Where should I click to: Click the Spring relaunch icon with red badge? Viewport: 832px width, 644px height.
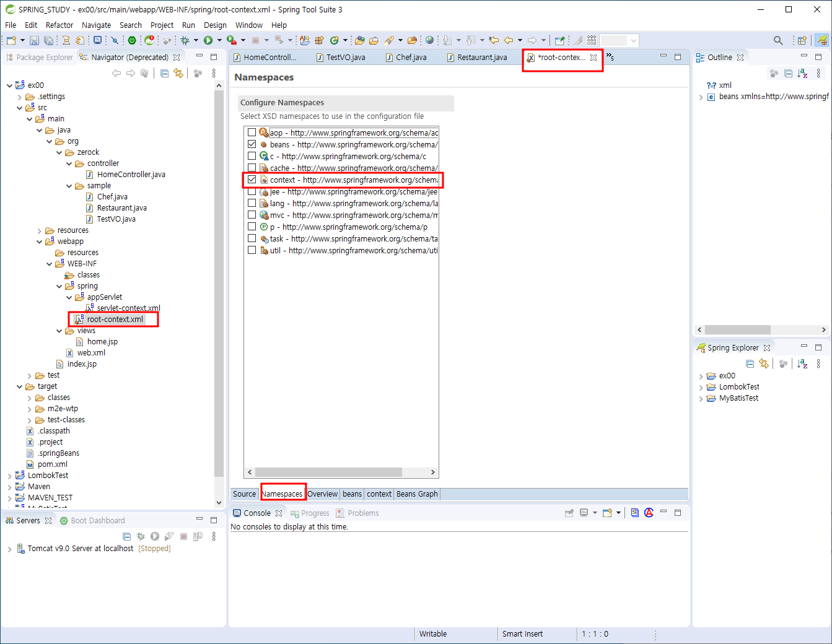[x=149, y=40]
